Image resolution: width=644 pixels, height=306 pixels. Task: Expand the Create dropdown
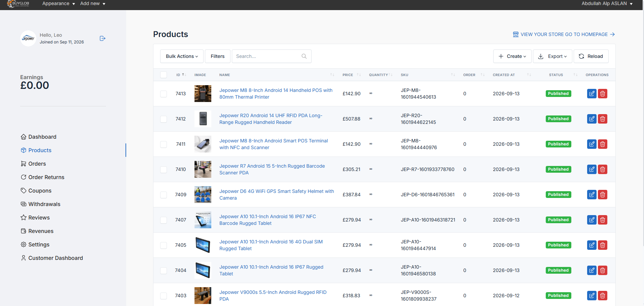[512, 56]
